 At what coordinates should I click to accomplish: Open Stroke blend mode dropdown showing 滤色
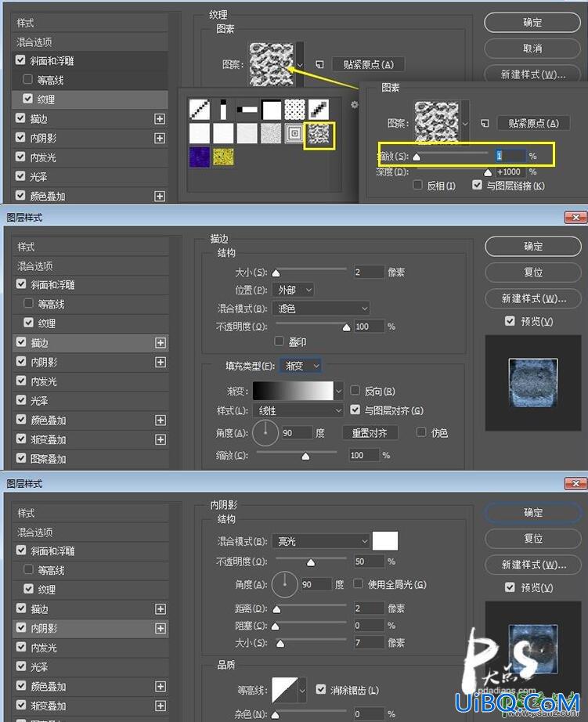(321, 308)
